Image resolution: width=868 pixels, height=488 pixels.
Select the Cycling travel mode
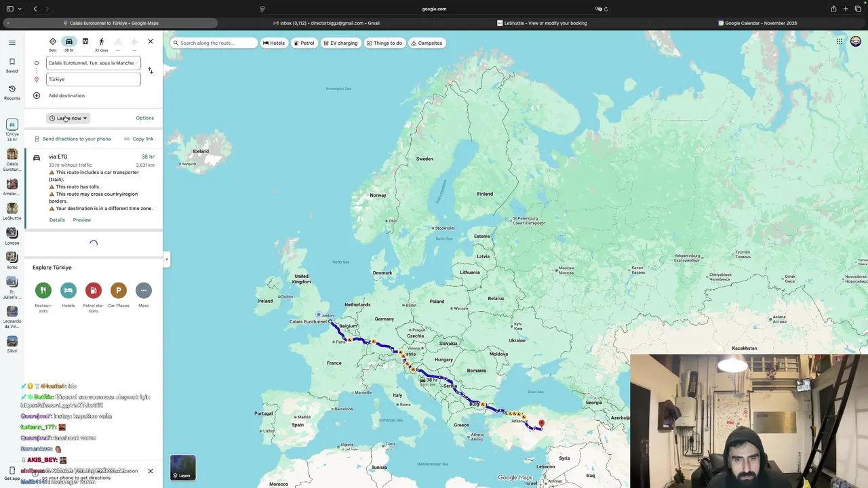click(118, 44)
